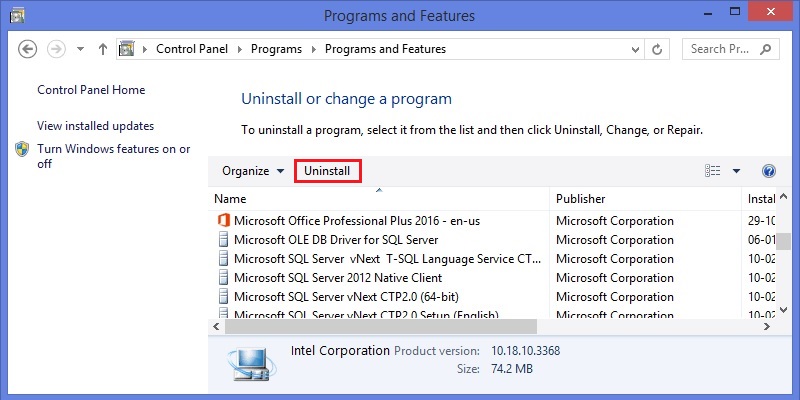The image size is (800, 400).
Task: Expand more view options arrow
Action: pos(736,171)
